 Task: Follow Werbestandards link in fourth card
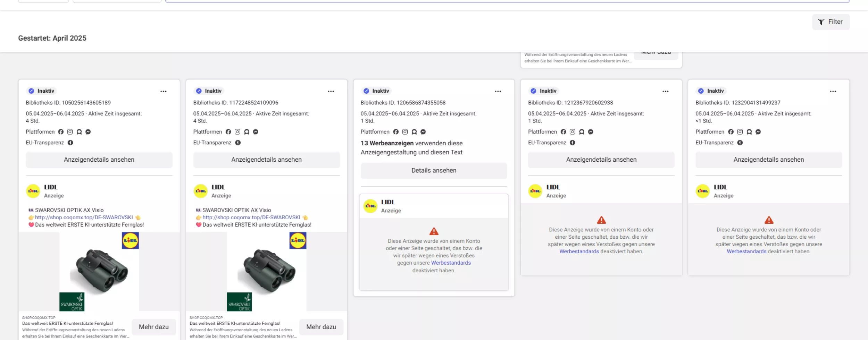tap(579, 252)
